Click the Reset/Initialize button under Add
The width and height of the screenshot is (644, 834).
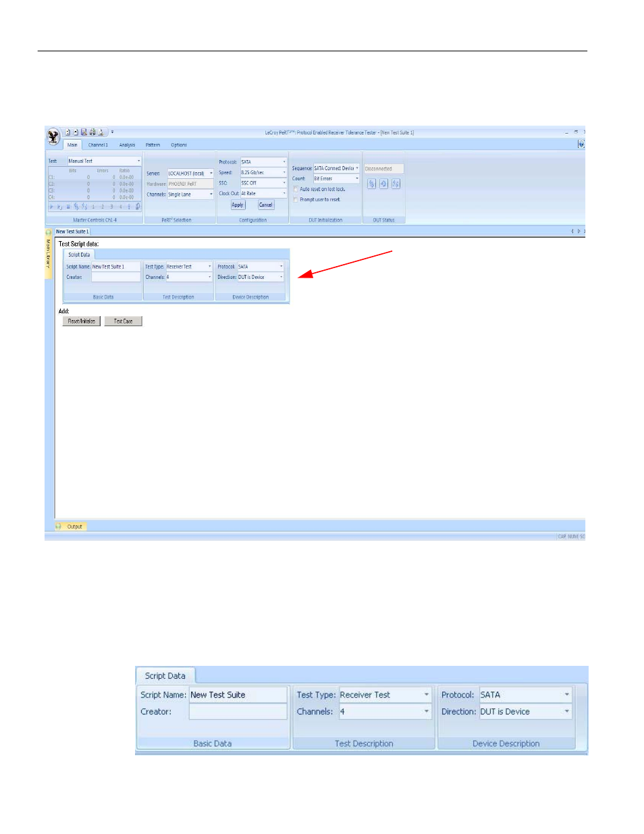pyautogui.click(x=82, y=321)
